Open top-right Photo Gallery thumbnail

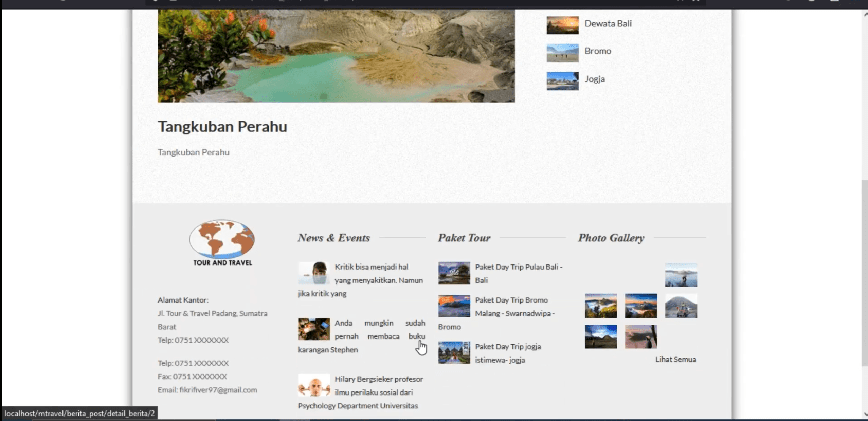point(681,275)
